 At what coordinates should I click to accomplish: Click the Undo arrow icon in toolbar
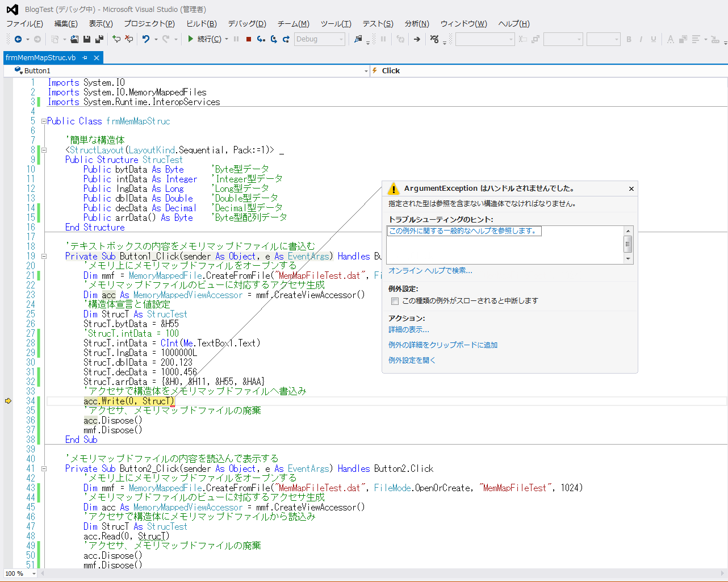(146, 39)
